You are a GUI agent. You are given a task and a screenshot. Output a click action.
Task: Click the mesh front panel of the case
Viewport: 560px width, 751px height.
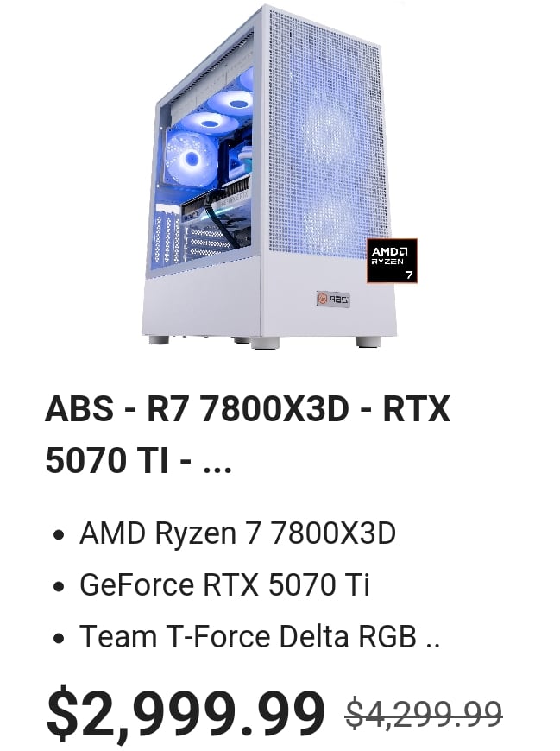tap(326, 134)
